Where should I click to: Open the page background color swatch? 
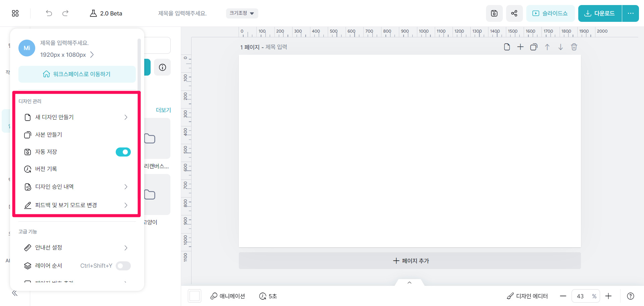coord(195,296)
